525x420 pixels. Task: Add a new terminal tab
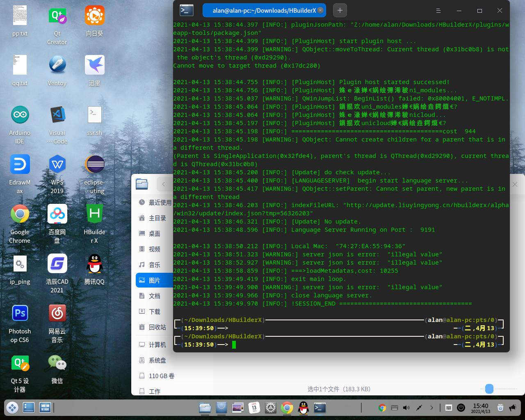(x=340, y=10)
